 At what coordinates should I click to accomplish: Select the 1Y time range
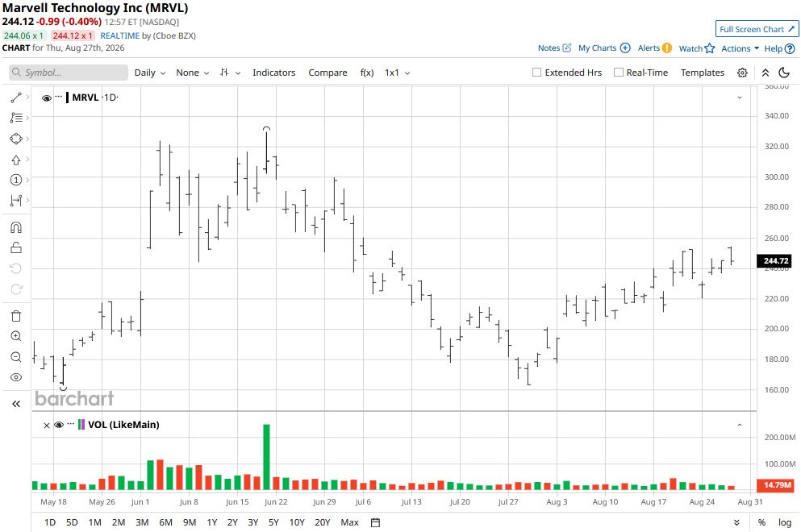(212, 522)
